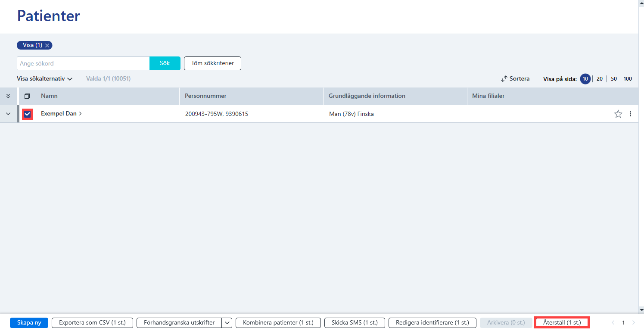The image size is (644, 331).
Task: Expand all rows with double chevron
Action: [8, 96]
